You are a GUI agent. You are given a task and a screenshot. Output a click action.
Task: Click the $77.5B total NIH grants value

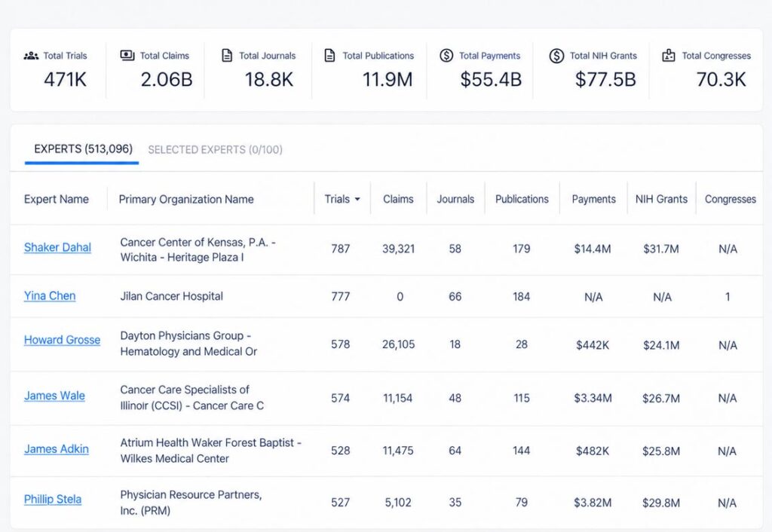pos(605,79)
